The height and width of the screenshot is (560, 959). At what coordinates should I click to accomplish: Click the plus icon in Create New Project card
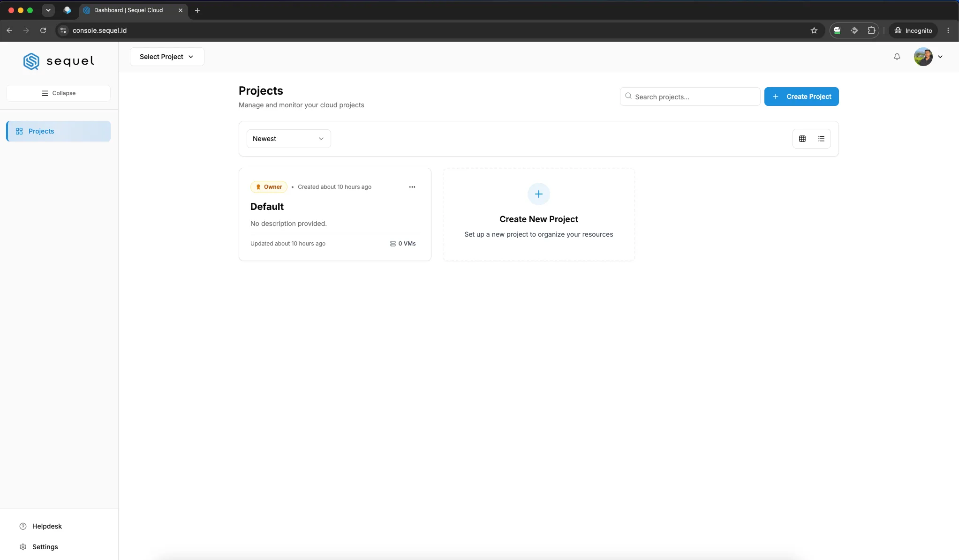coord(539,194)
